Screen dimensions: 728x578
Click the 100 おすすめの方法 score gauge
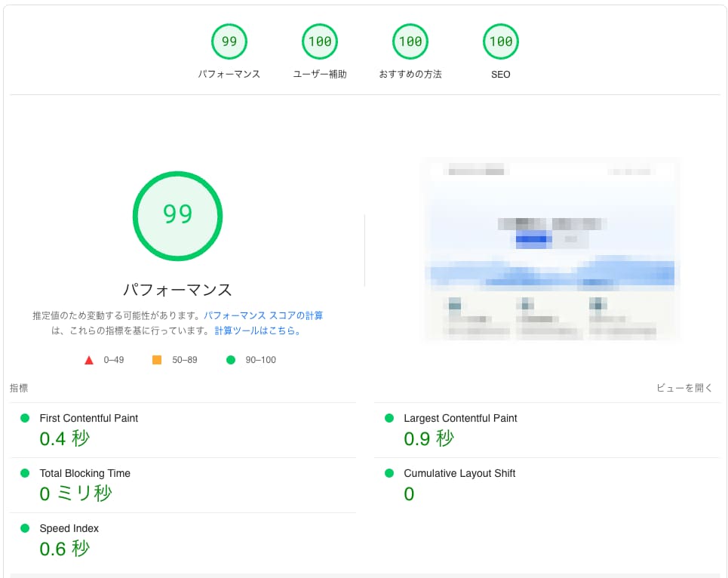point(410,42)
